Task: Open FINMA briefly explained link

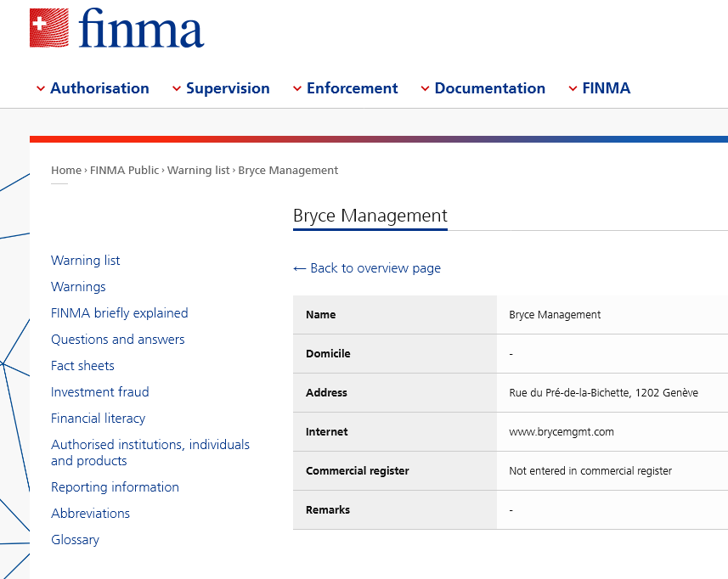Action: click(119, 313)
